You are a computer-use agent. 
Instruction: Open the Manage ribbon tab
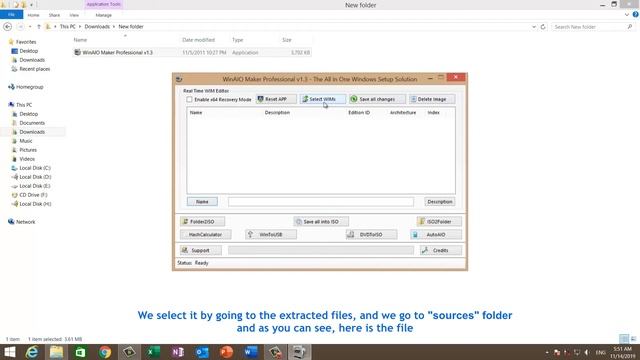pyautogui.click(x=104, y=15)
